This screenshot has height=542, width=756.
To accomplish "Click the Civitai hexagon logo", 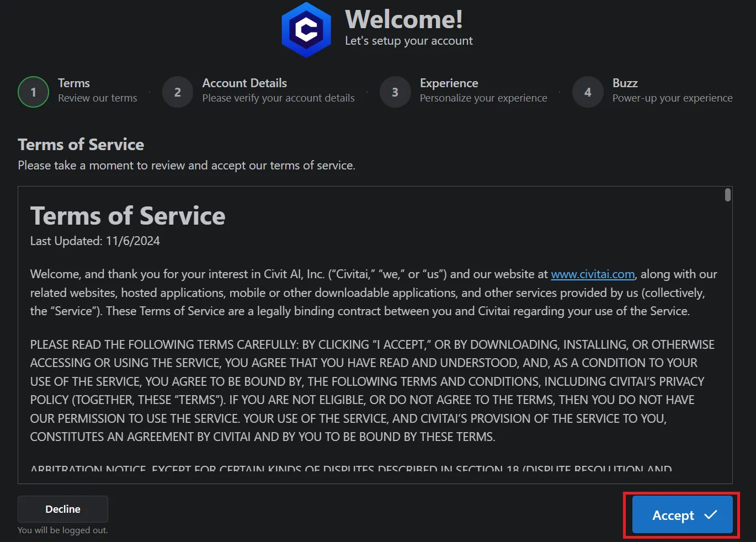I will click(x=306, y=30).
